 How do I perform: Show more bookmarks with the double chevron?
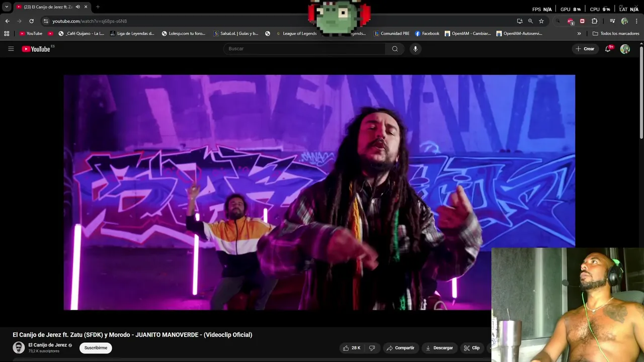[579, 34]
